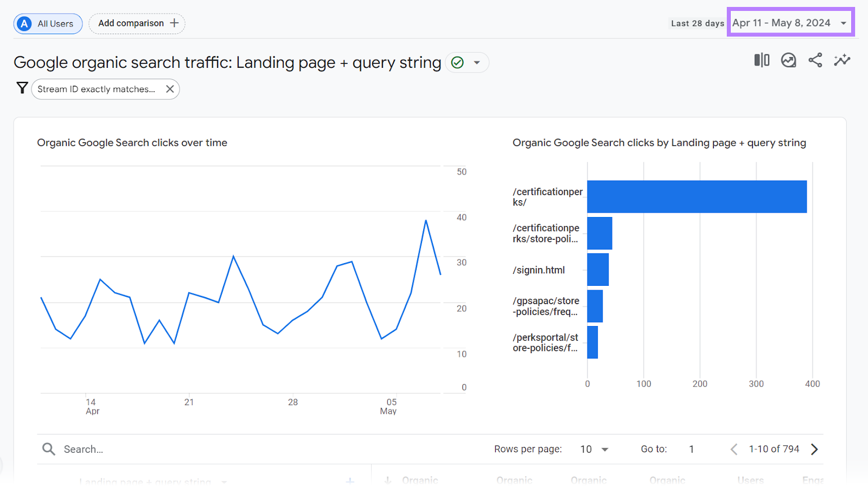Viewport: 868px width, 486px height.
Task: Click the All Users segment chip
Action: point(48,24)
